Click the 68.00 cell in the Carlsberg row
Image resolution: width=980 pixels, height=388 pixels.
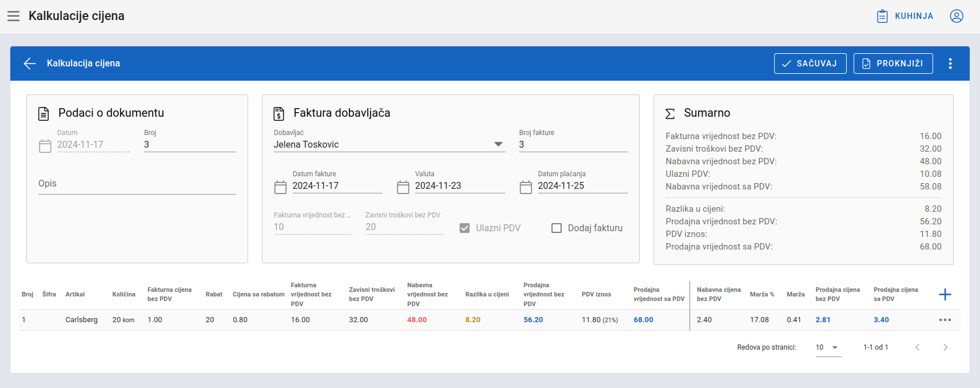tap(643, 320)
